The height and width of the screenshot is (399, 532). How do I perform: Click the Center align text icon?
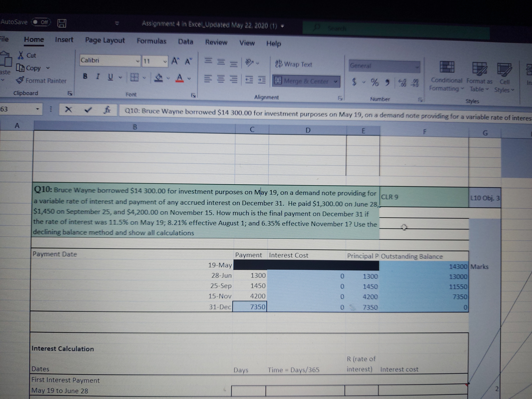pyautogui.click(x=221, y=79)
